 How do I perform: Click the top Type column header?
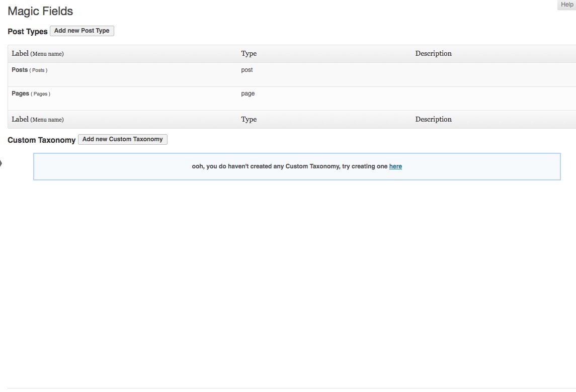[249, 54]
